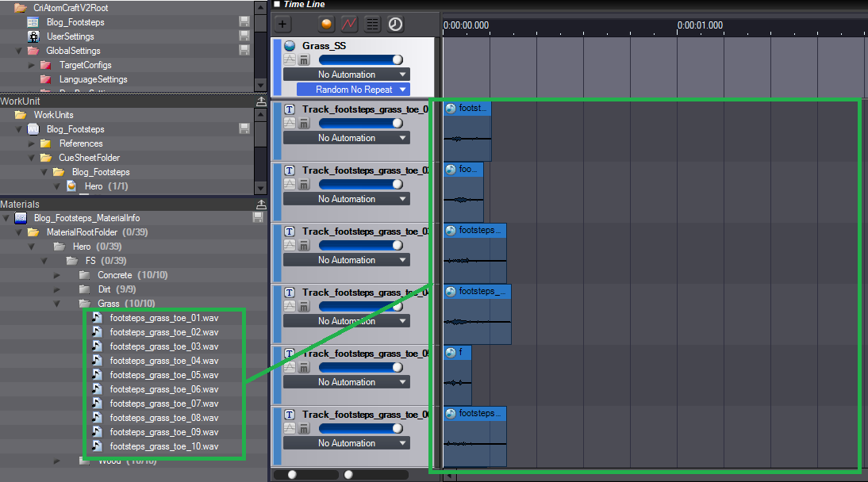Click the mixer icon on track toe_06
This screenshot has width=868, height=482.
click(304, 428)
